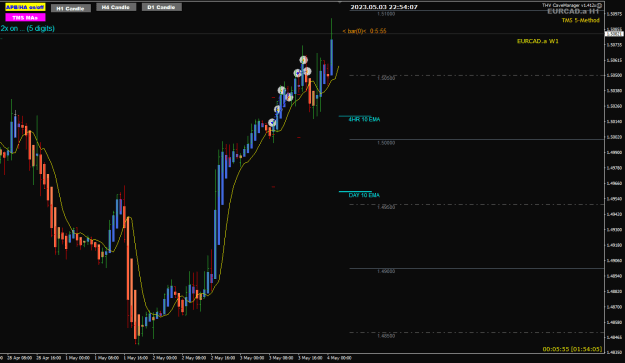Click the '2x on ... (5 digits)' label
The height and width of the screenshot is (363, 625).
coord(28,28)
